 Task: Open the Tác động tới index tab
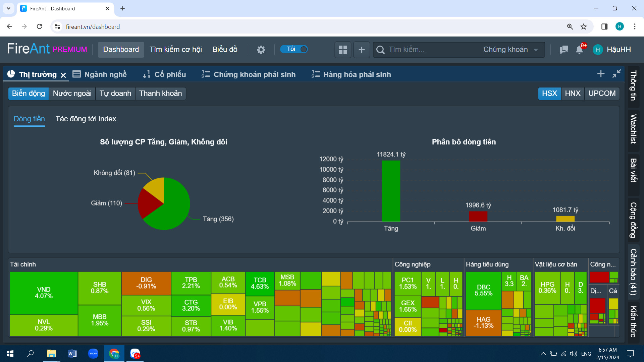point(86,119)
